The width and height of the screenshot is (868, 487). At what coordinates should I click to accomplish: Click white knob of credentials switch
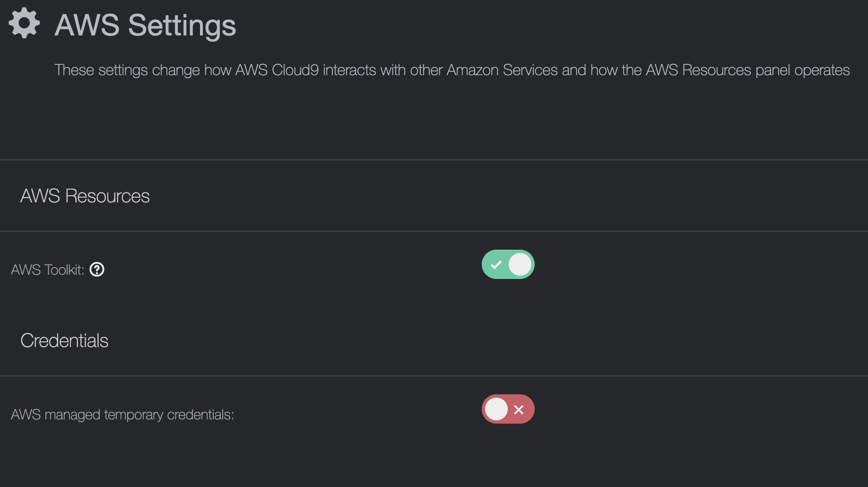tap(496, 409)
